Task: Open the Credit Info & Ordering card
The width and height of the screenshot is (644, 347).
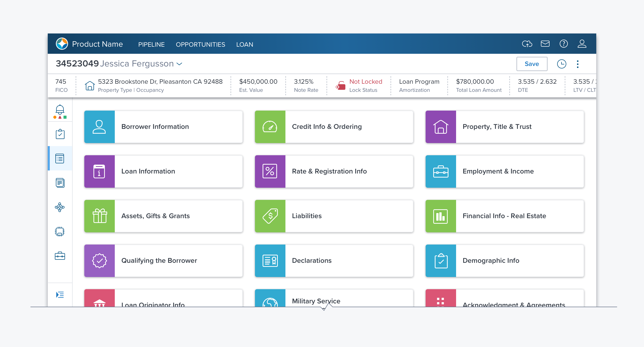Action: pyautogui.click(x=334, y=127)
